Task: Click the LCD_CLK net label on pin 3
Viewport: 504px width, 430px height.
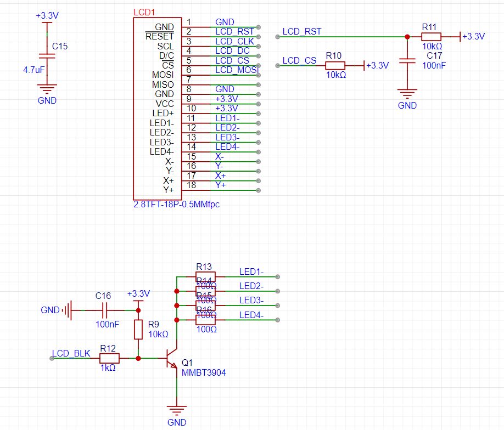Action: [234, 42]
